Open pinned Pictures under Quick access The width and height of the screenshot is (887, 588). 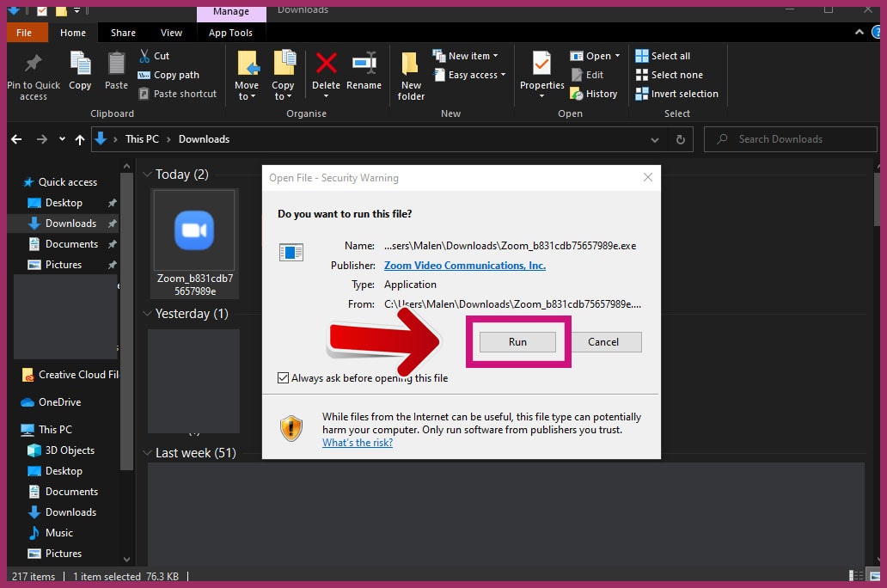(55, 265)
